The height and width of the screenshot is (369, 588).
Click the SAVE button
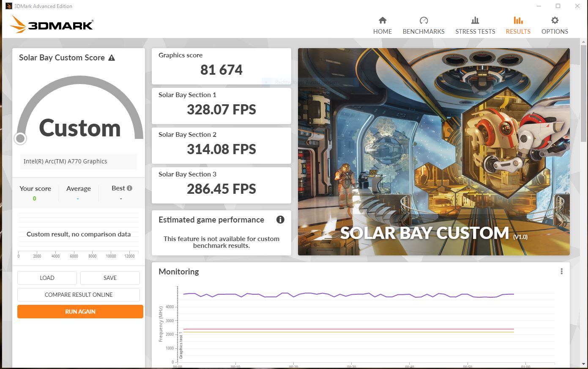click(x=110, y=278)
